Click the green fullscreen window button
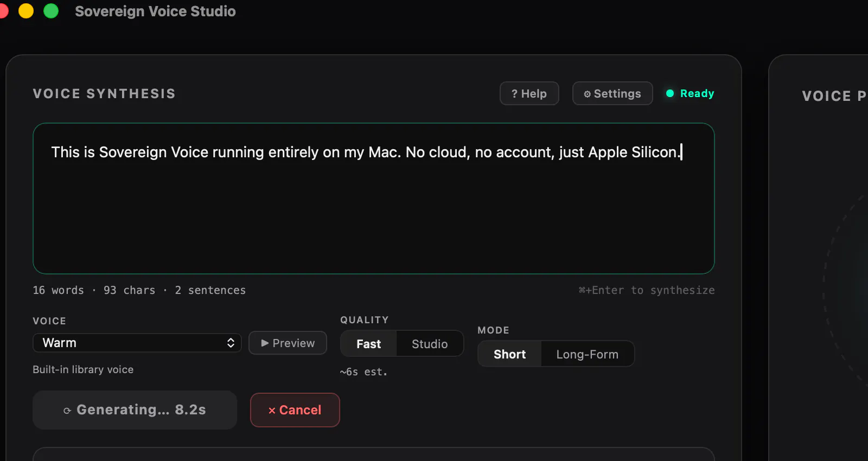This screenshot has width=868, height=461. (x=51, y=11)
